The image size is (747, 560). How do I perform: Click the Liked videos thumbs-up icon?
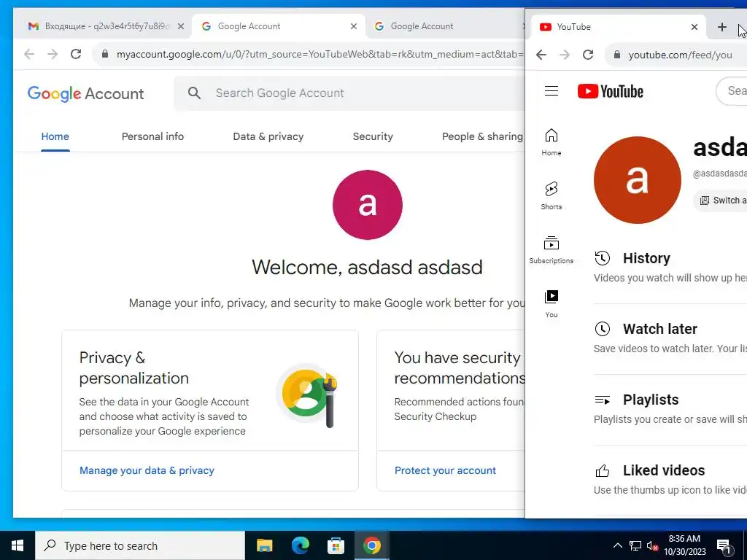click(602, 471)
